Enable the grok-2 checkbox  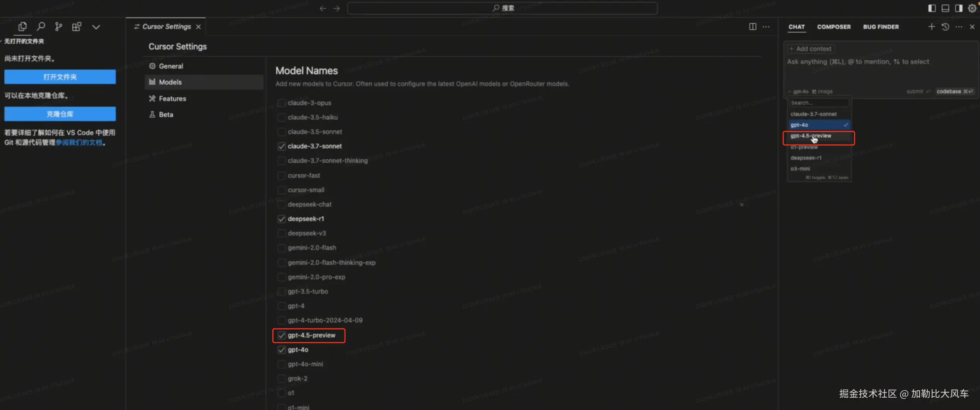tap(282, 378)
